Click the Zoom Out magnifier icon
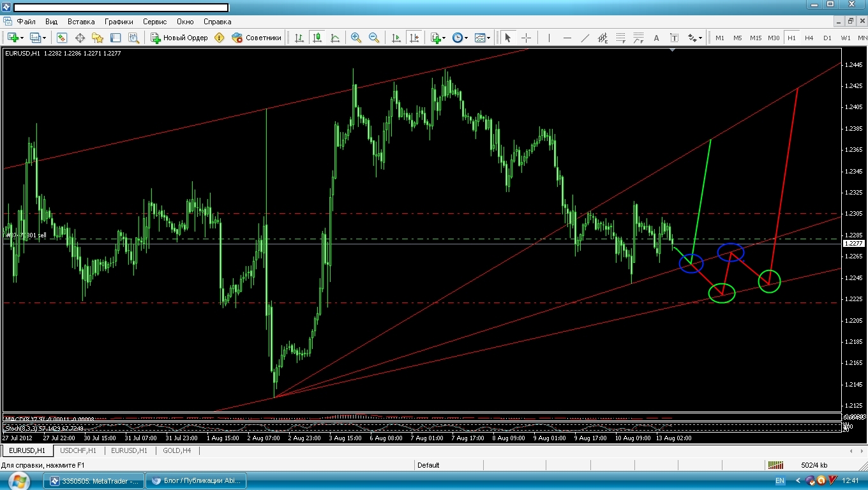The image size is (868, 490). (374, 38)
